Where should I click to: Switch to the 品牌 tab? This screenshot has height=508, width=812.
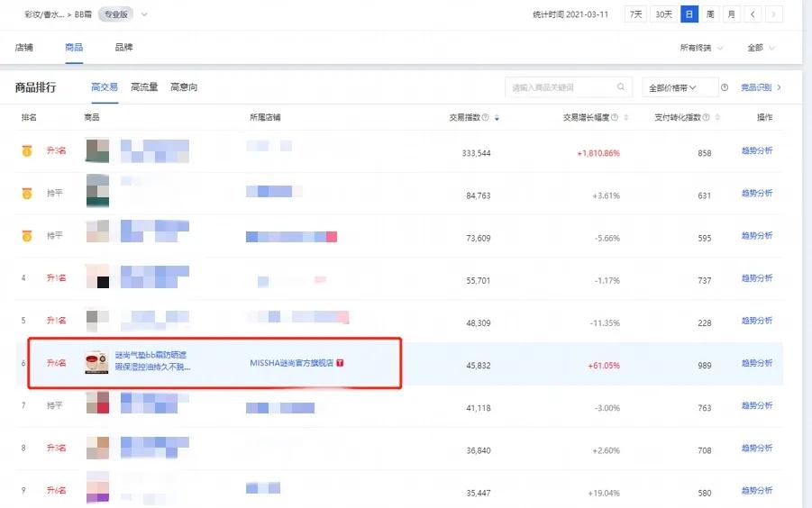coord(123,47)
